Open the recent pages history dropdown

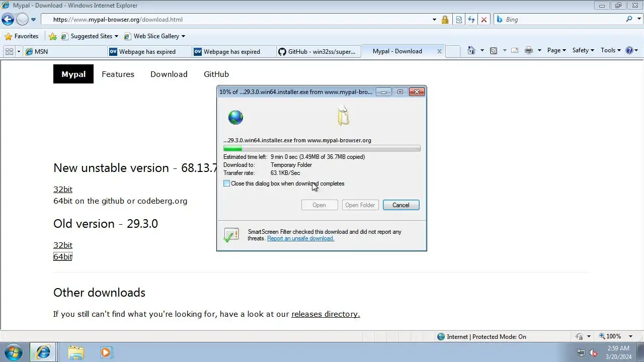point(33,20)
